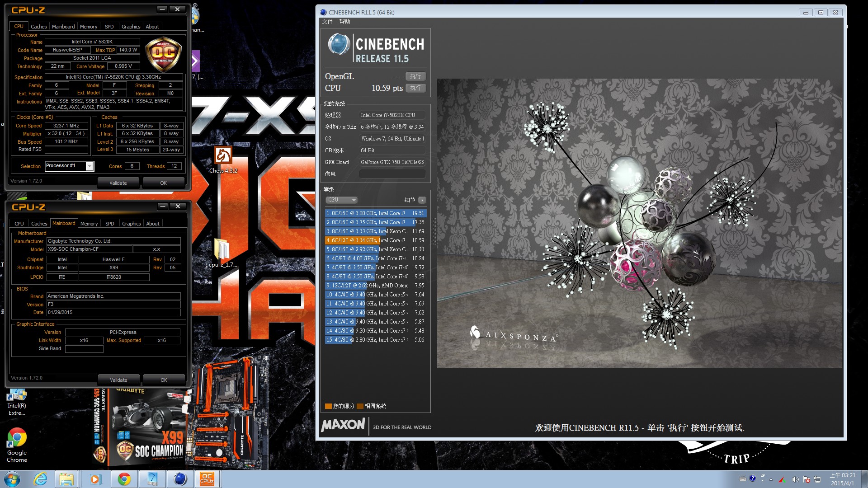Image resolution: width=868 pixels, height=488 pixels.
Task: Open the Caches tab in upper CPU-Z window
Action: [38, 27]
